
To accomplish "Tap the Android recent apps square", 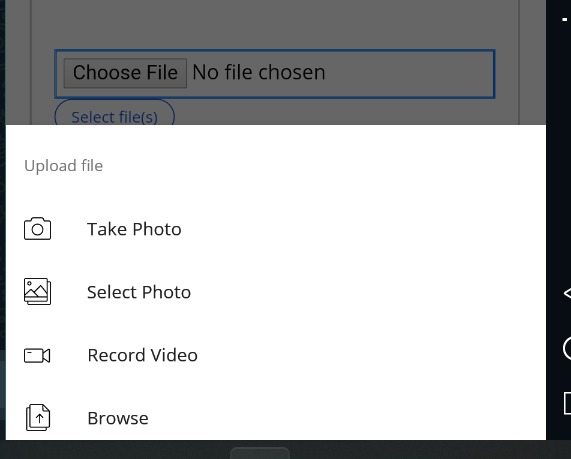I will 567,403.
